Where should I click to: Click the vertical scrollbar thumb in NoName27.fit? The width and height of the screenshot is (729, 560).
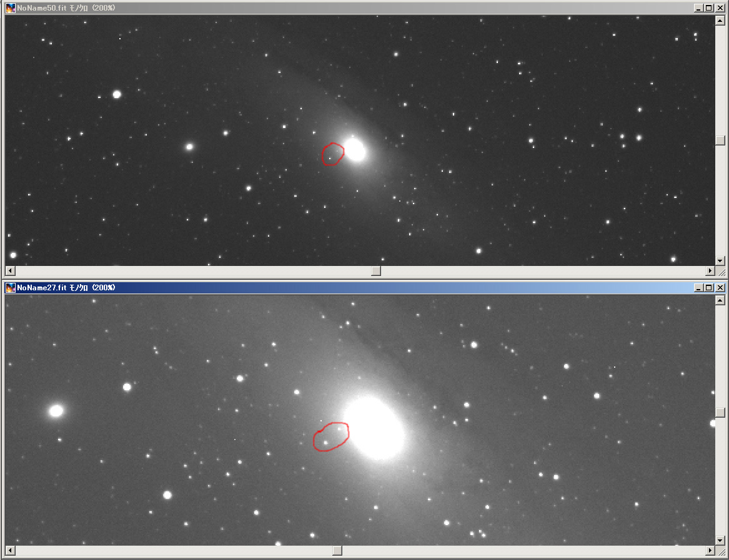click(720, 412)
